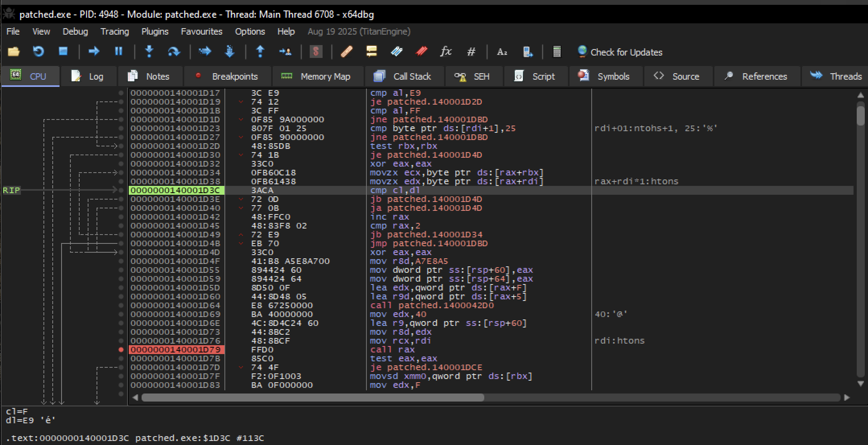Open the Scylla plugin icon
This screenshot has height=445, width=868.
316,52
